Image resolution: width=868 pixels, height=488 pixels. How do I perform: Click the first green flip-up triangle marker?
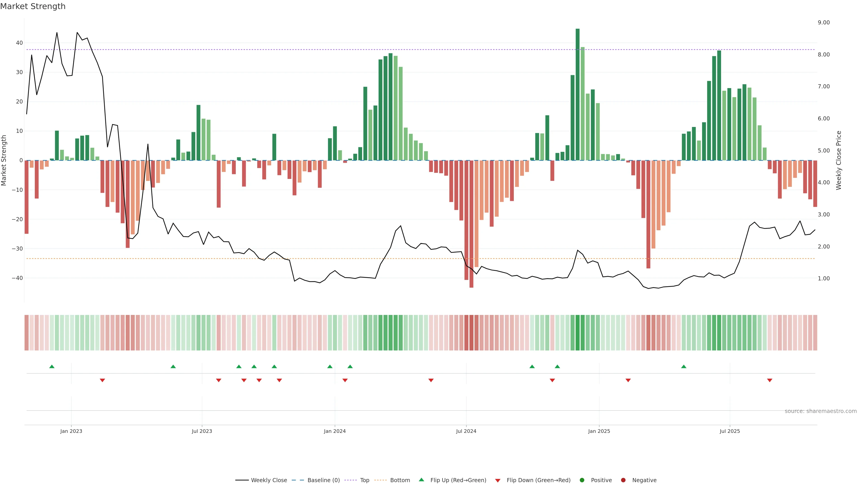click(52, 366)
